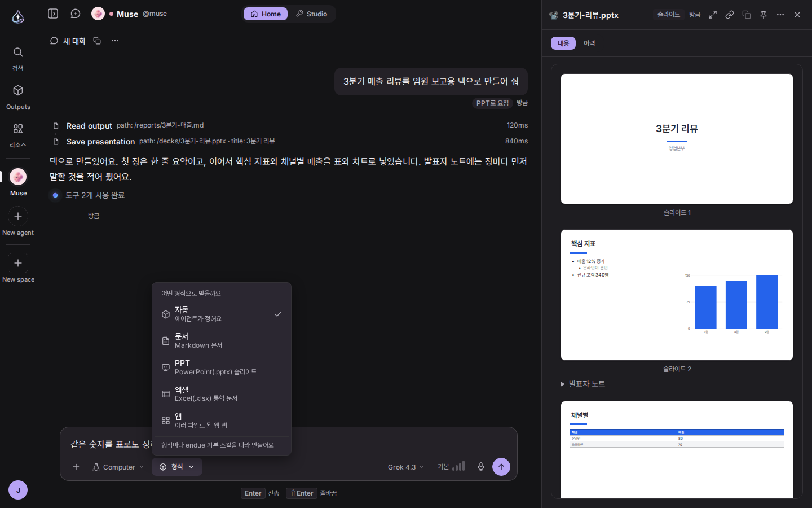The image size is (812, 508).
Task: Expand the 3분기-리뷰.pptx panel to fullscreen
Action: coord(713,15)
